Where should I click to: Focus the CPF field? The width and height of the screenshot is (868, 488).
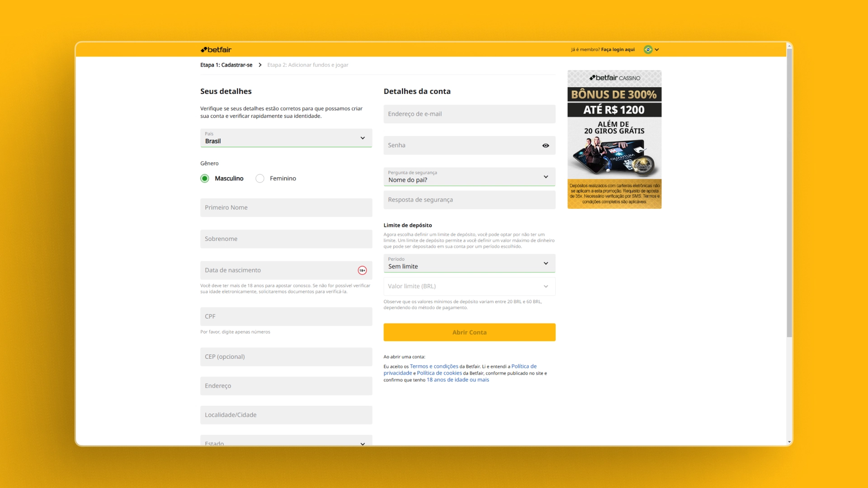coord(286,317)
